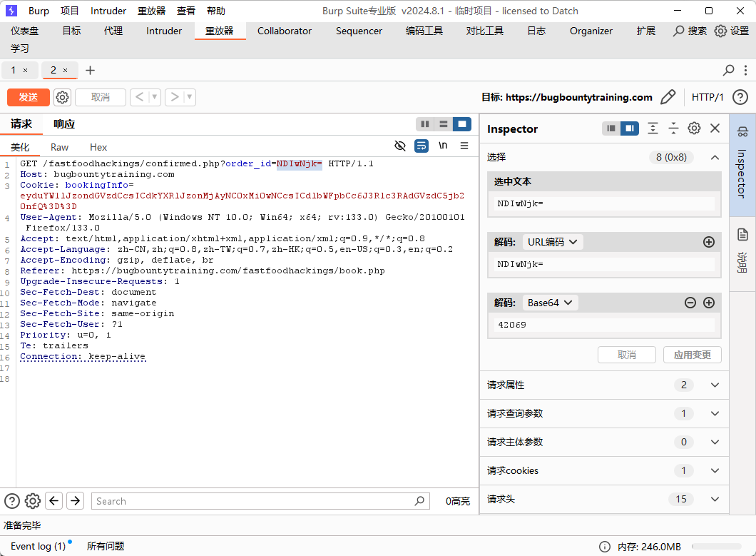Toggle line wrap in request editor
This screenshot has height=556, width=756.
coord(422,146)
